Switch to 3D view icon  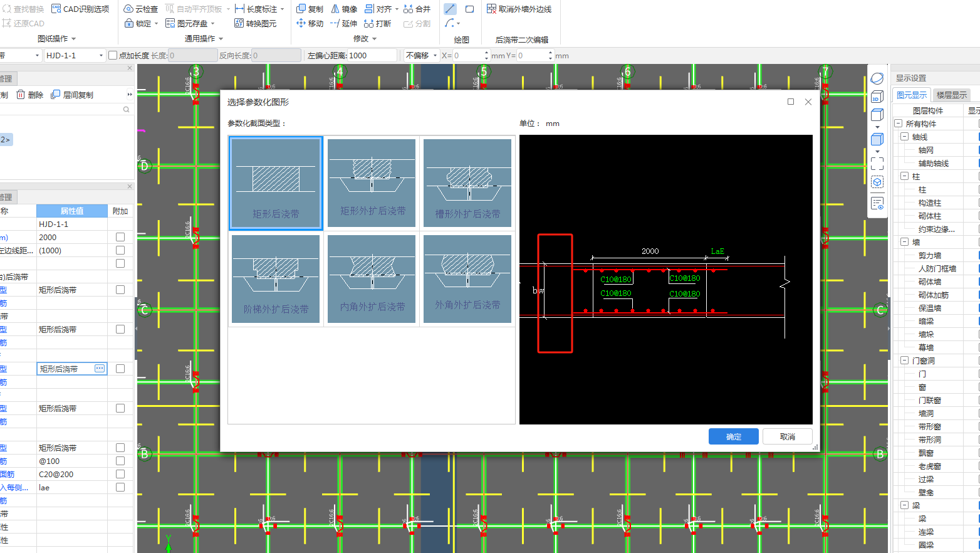click(x=877, y=97)
